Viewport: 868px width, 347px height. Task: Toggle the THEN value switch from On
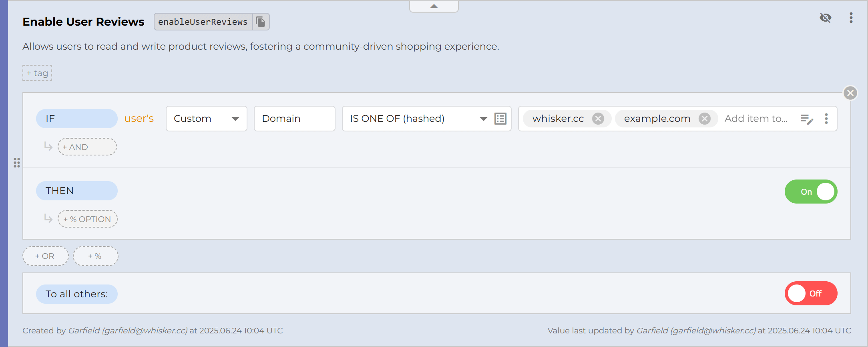(x=811, y=192)
